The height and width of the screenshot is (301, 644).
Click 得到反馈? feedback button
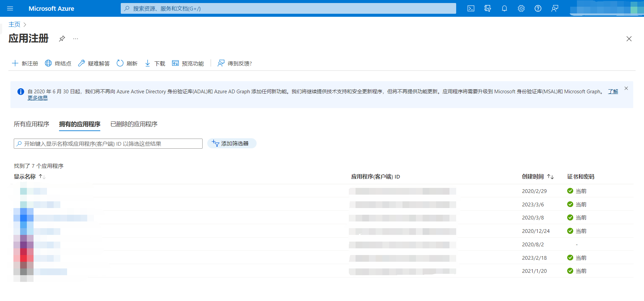[235, 63]
